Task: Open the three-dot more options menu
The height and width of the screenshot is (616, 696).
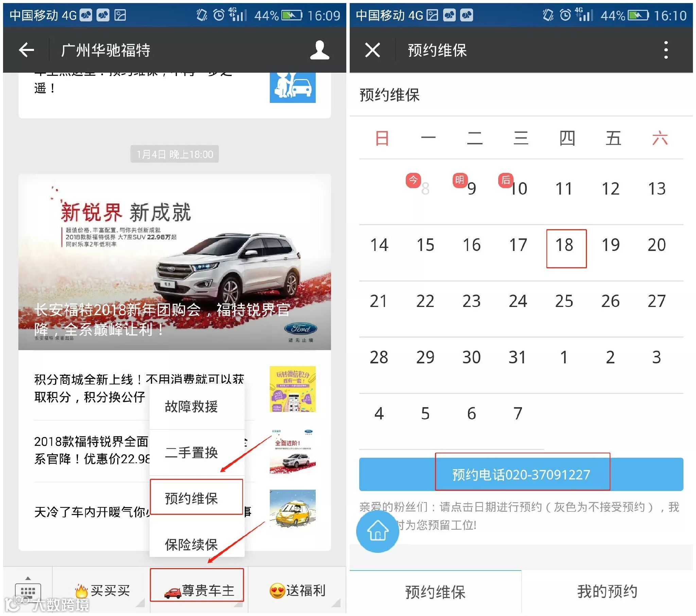Action: (x=666, y=50)
